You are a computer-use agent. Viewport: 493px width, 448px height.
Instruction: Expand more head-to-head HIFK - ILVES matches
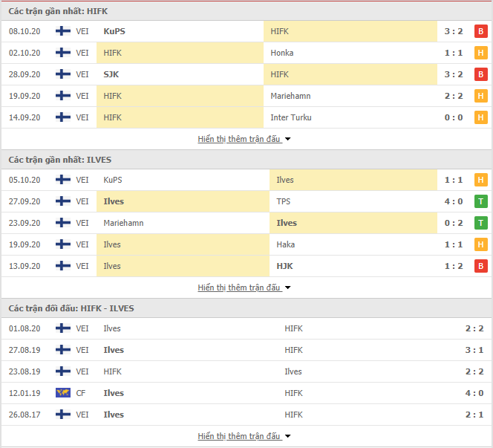(244, 436)
